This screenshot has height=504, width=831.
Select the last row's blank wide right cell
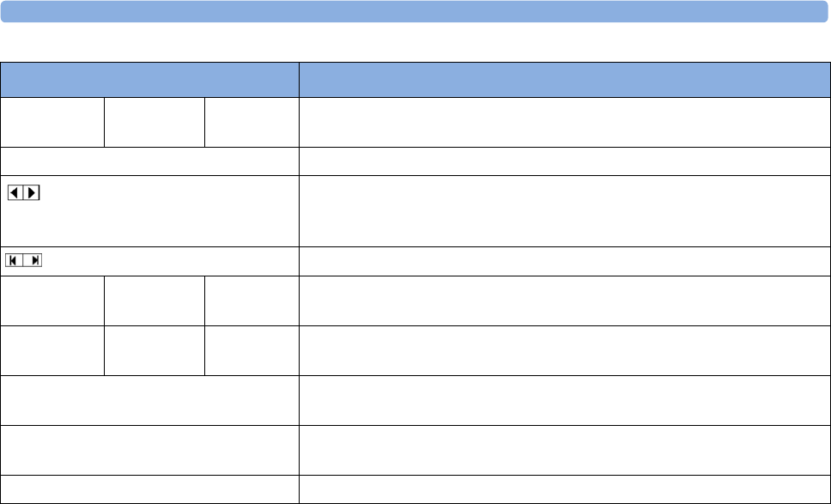click(564, 489)
